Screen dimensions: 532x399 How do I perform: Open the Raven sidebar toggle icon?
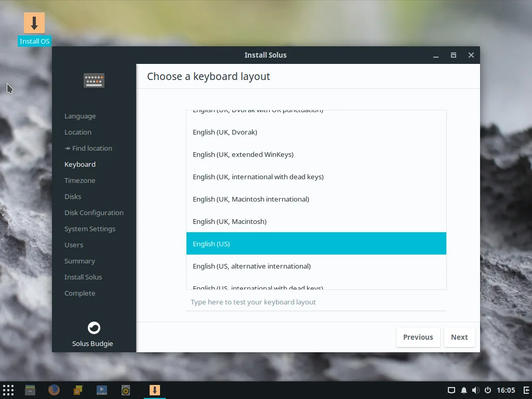pyautogui.click(x=527, y=390)
